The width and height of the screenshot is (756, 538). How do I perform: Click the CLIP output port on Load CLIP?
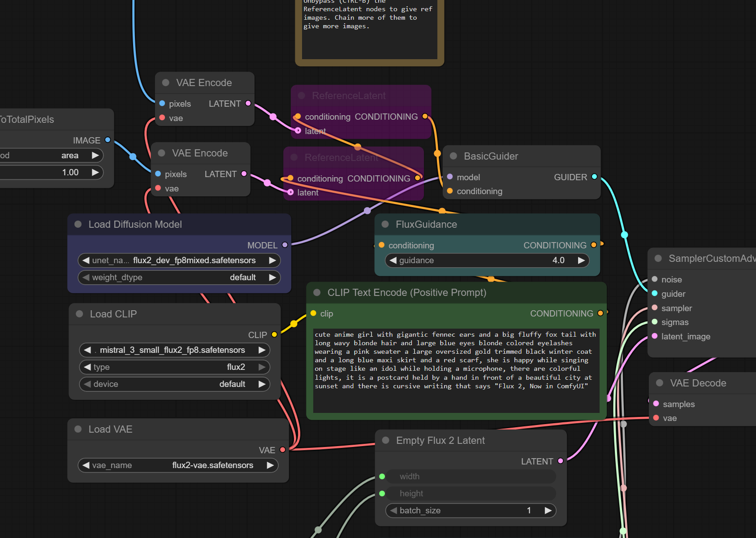pos(274,334)
